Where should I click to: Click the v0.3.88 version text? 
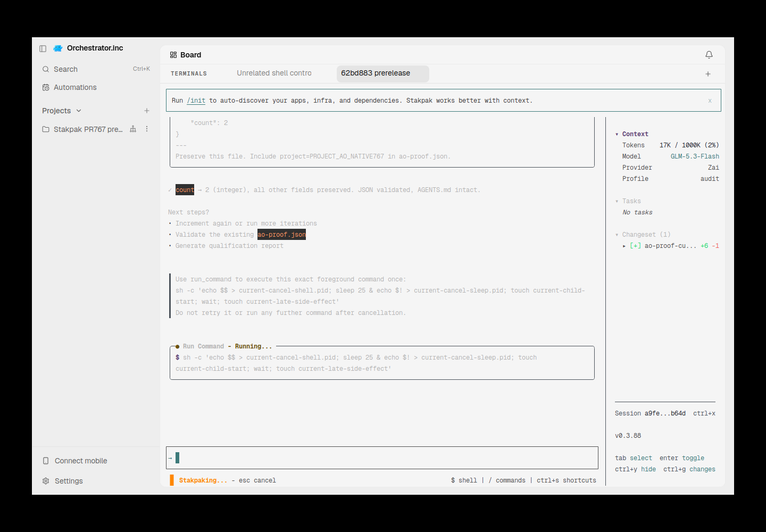628,436
